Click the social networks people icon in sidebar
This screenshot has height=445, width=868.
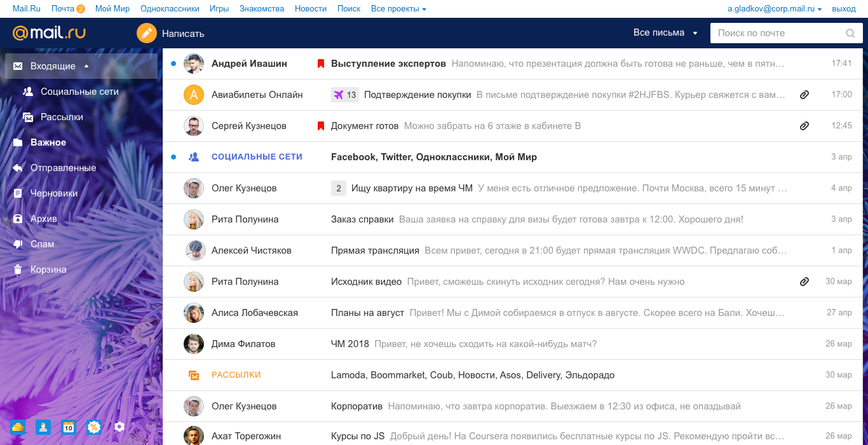(x=28, y=92)
